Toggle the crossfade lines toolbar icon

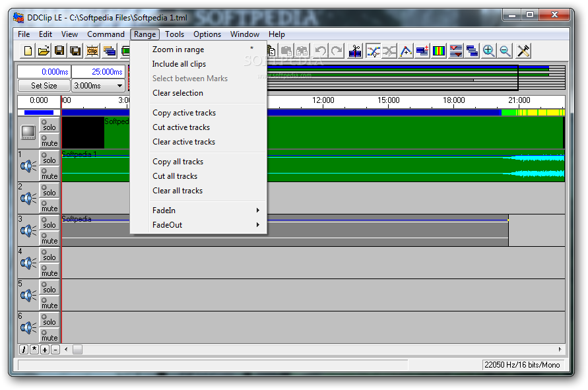[374, 51]
